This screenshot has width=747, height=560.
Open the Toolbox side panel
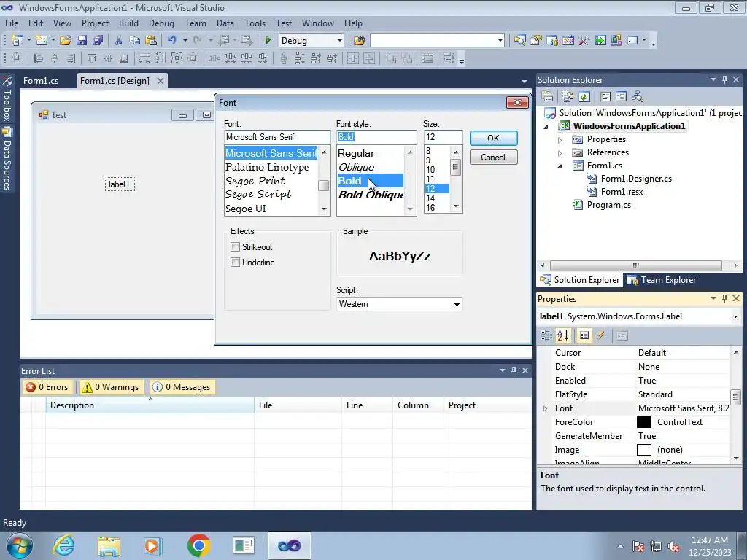point(7,98)
